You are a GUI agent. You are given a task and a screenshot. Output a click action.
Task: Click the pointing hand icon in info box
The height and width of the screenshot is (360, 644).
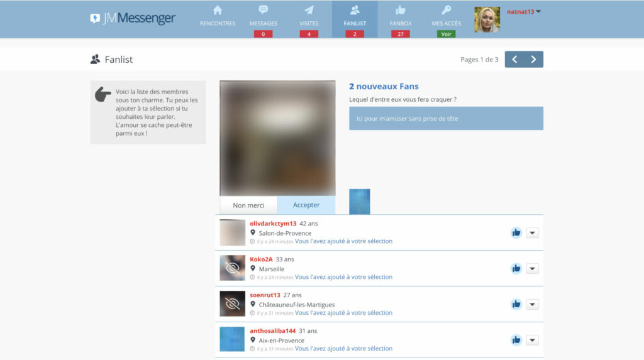(103, 94)
